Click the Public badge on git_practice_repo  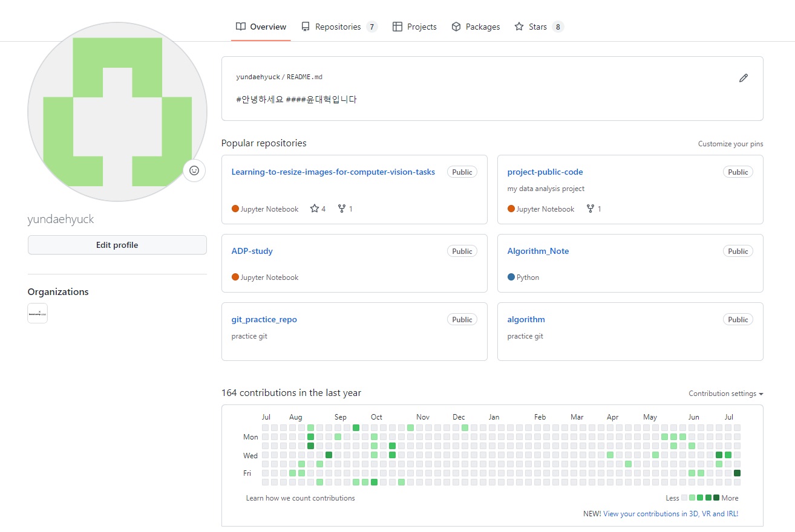(x=462, y=319)
